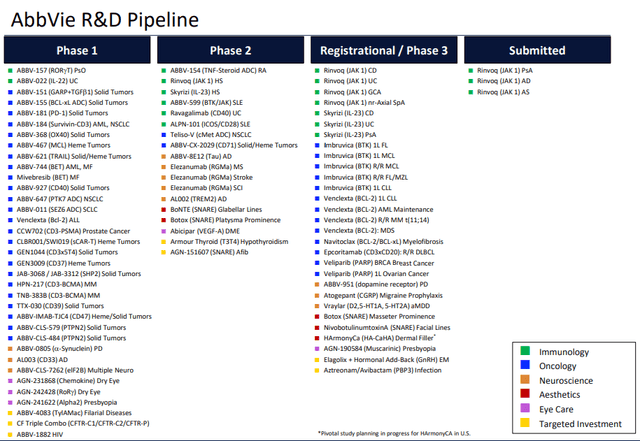Click the Oncology legend label
The width and height of the screenshot is (640, 441).
pyautogui.click(x=558, y=366)
